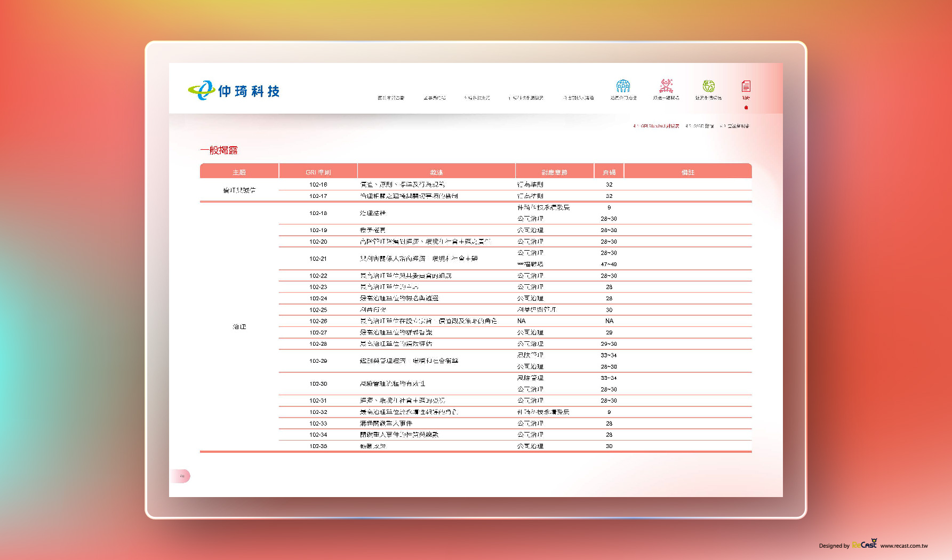
Task: Select the 102-23 GRI code cell
Action: click(318, 287)
